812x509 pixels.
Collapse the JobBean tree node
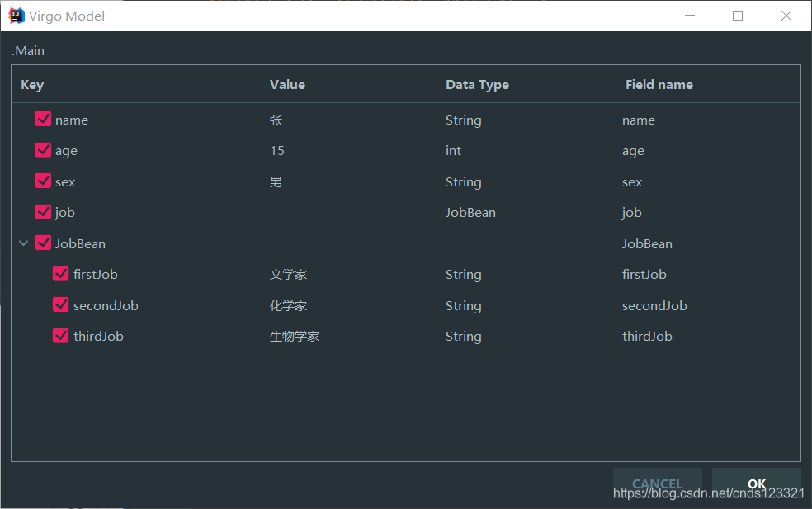point(23,243)
